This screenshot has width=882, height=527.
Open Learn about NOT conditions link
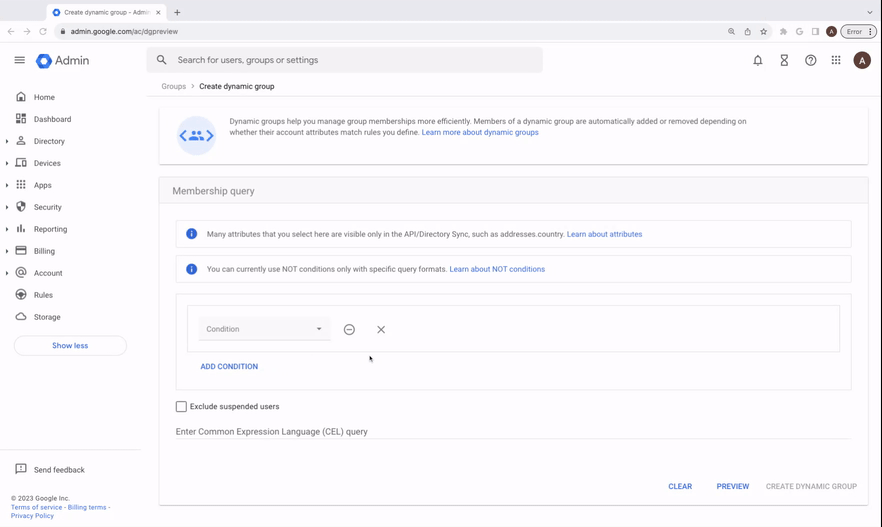(x=497, y=269)
